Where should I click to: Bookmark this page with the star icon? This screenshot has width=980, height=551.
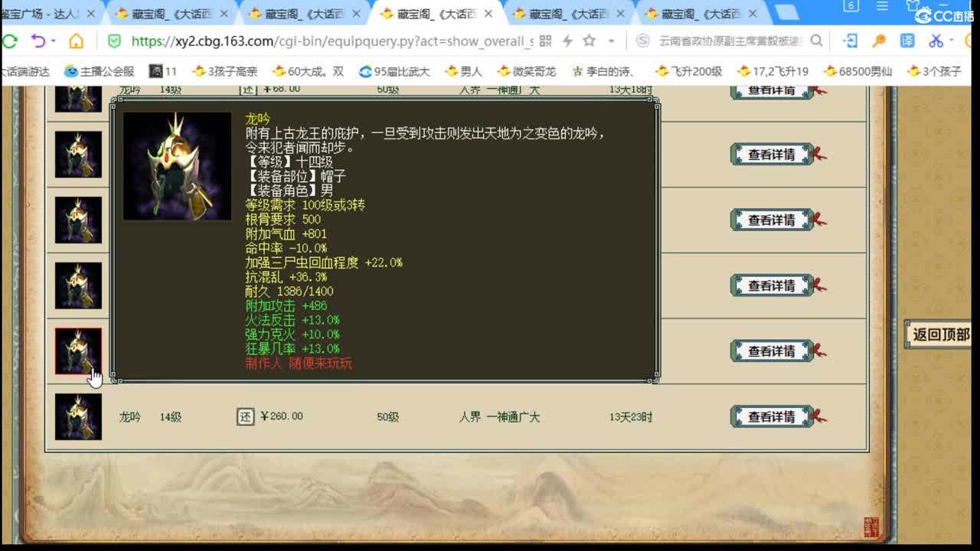[x=589, y=41]
